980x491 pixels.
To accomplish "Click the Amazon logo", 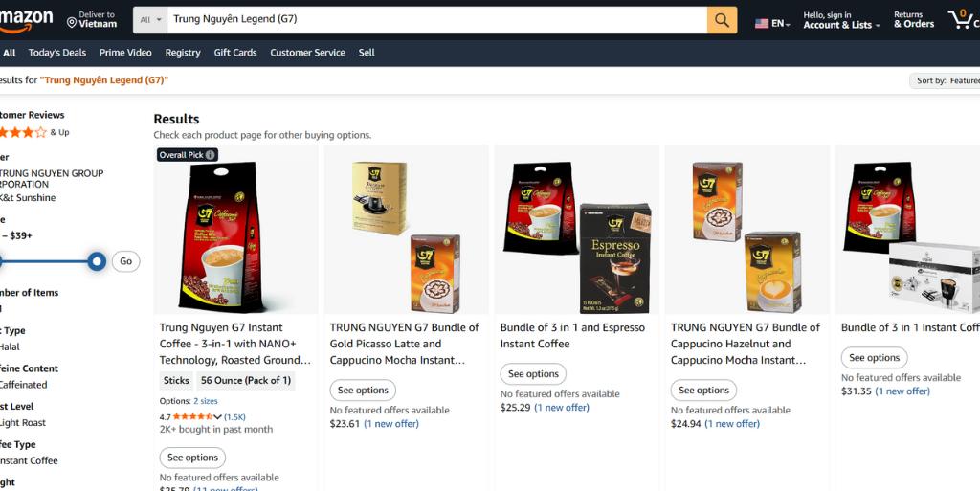I will pyautogui.click(x=26, y=21).
